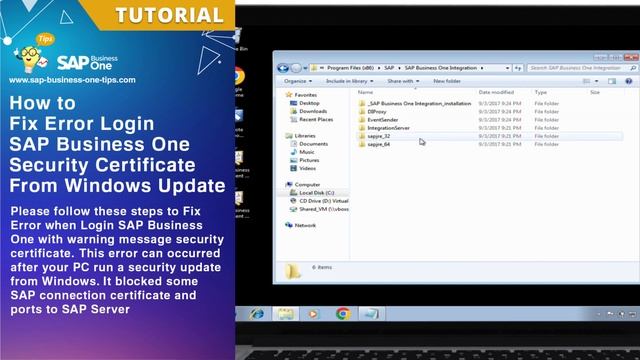Click the Favorites star icon
Image resolution: width=640 pixels, height=360 pixels.
coord(289,95)
